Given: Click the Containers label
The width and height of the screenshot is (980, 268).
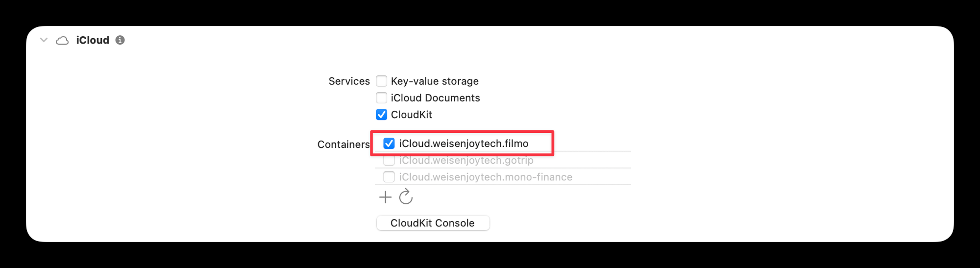Looking at the screenshot, I should coord(343,144).
